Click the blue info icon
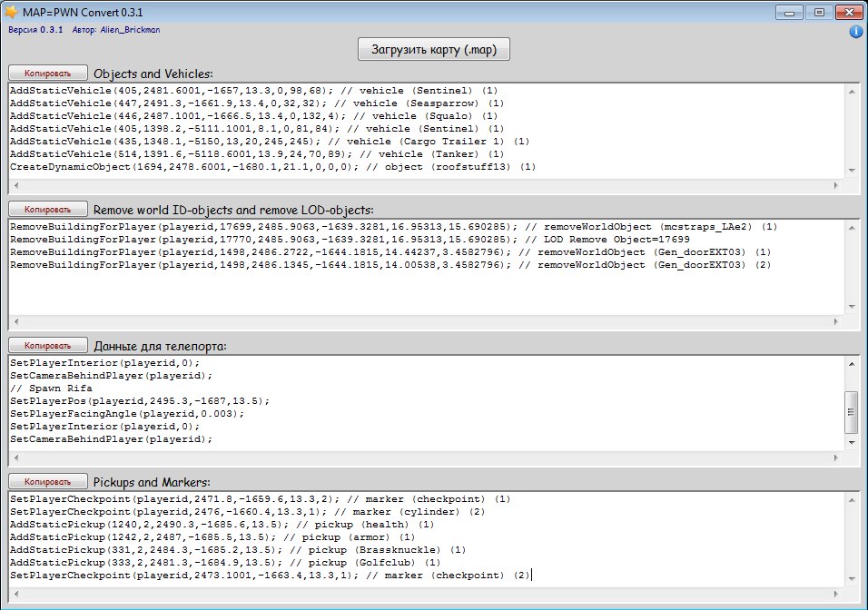868x610 pixels. click(855, 32)
